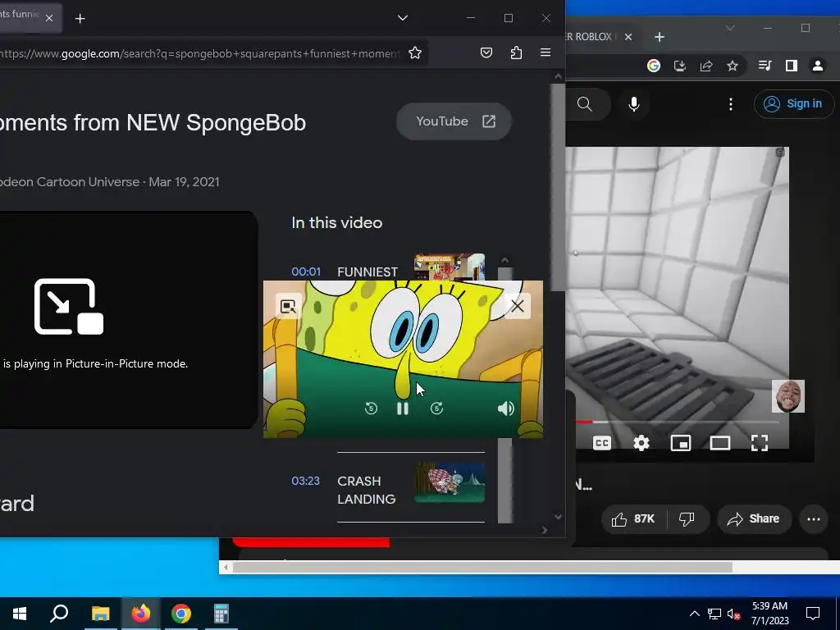840x630 pixels.
Task: Bookmark this page with Firefox star icon
Action: point(414,52)
